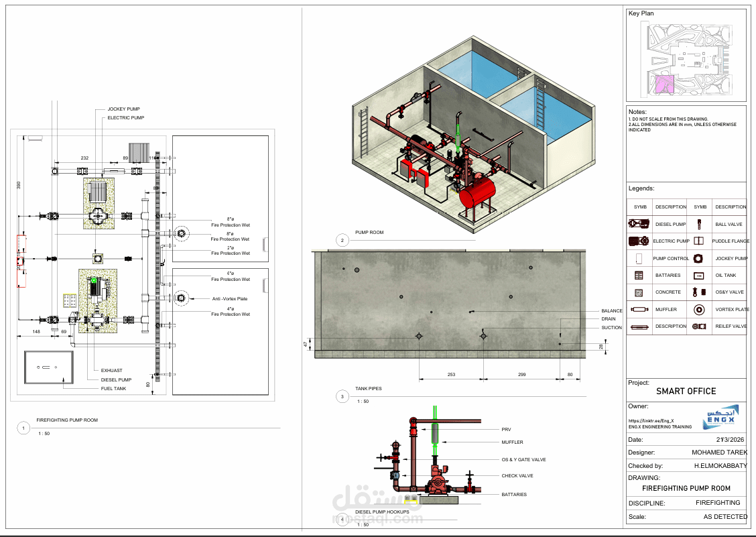756x537 pixels.
Task: Select the DIESEL PUMP HOOKUPS view title
Action: click(x=382, y=512)
